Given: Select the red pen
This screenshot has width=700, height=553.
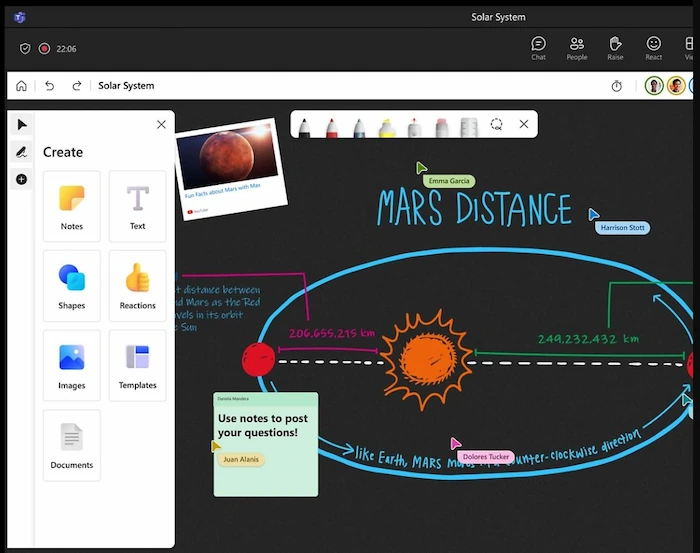Looking at the screenshot, I should click(332, 127).
